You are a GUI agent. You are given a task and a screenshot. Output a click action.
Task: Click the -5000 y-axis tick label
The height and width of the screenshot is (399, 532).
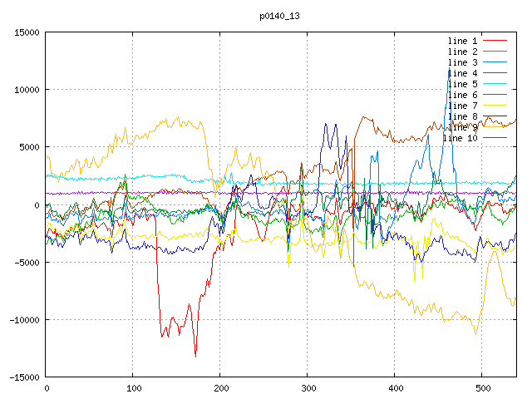25,263
